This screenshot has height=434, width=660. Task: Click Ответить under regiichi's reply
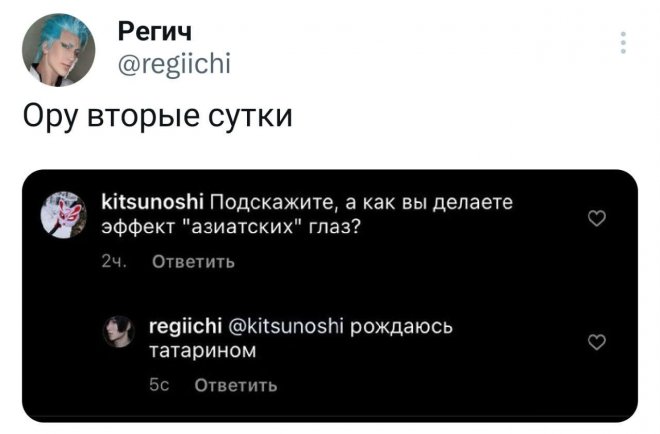(x=236, y=385)
